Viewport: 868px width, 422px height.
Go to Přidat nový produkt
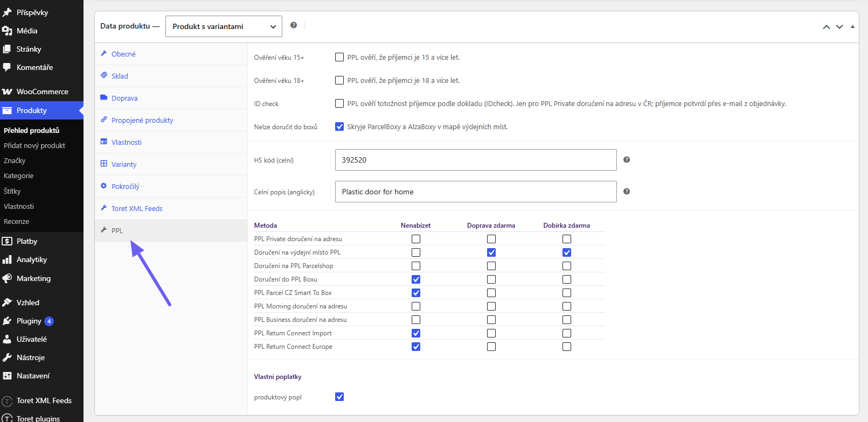click(x=34, y=145)
